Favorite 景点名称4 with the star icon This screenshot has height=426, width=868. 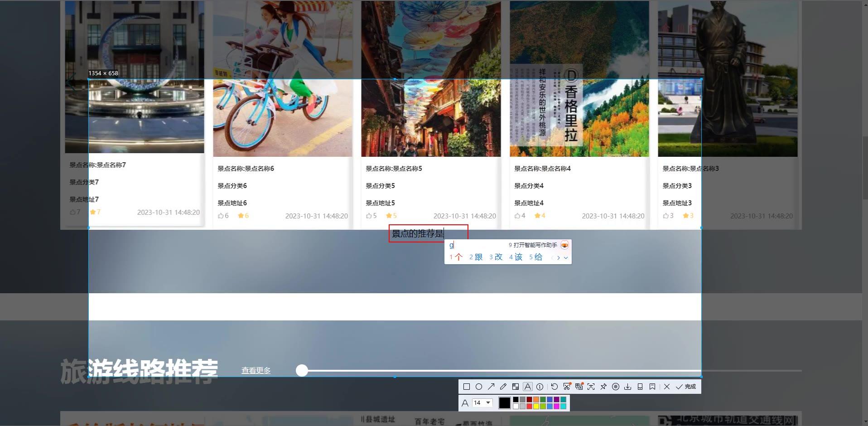tap(537, 216)
